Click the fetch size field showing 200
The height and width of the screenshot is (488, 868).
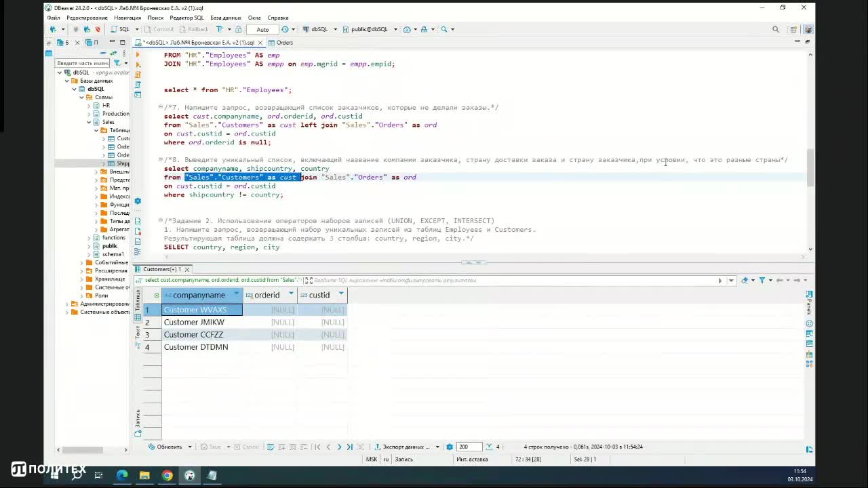[x=469, y=447]
